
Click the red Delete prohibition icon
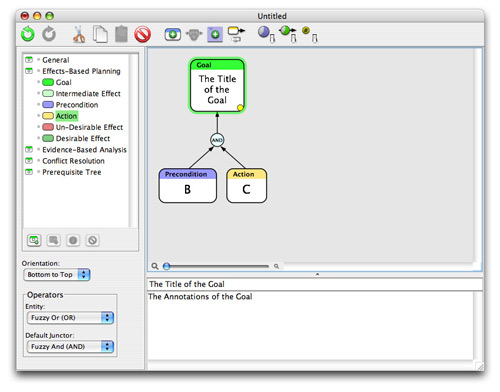click(x=143, y=34)
